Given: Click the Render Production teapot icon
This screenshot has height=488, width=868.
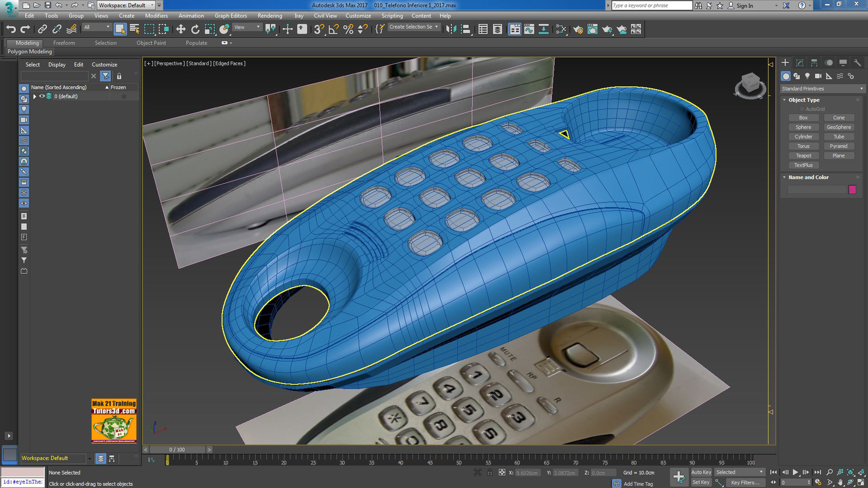Looking at the screenshot, I should (607, 29).
